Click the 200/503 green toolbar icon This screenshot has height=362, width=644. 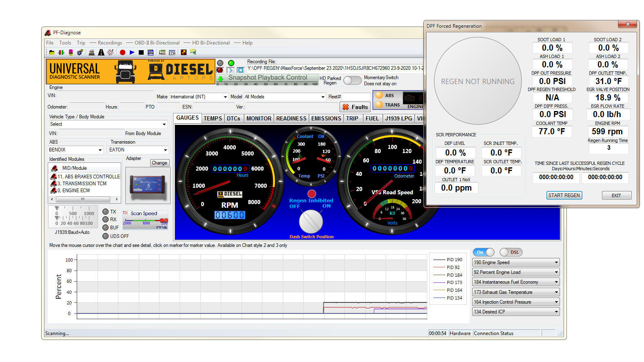pos(162,52)
